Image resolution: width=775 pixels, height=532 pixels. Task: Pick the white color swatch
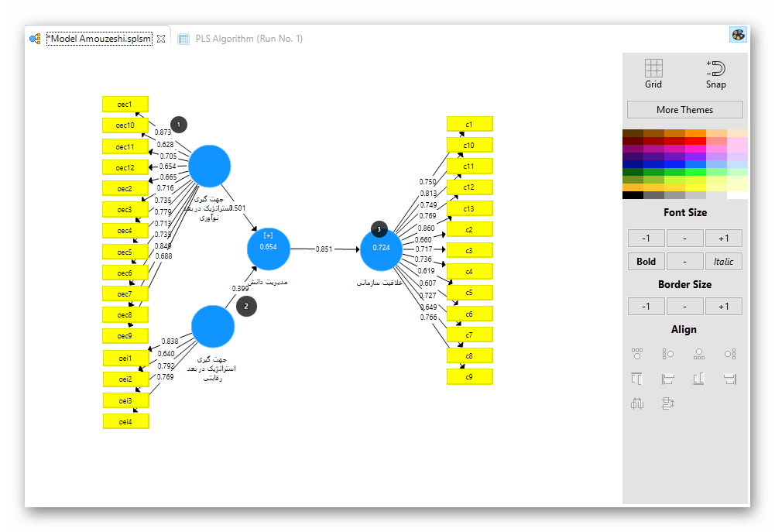click(737, 195)
